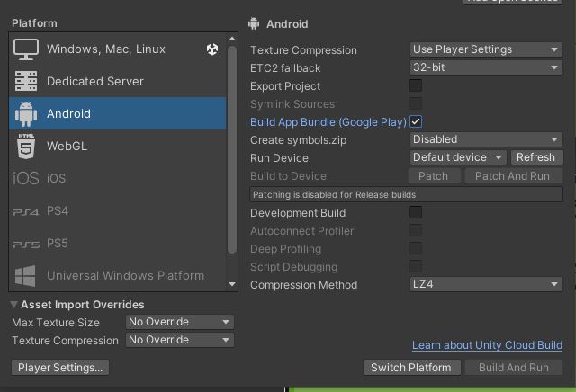Click the Android robot icon in the platform list
576x392 pixels.
26,114
